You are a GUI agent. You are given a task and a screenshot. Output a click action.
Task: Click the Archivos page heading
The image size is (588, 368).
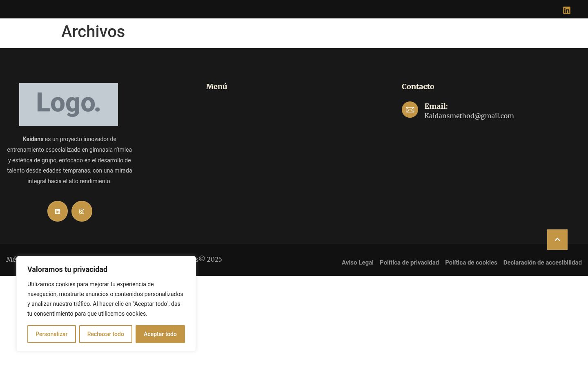[93, 31]
